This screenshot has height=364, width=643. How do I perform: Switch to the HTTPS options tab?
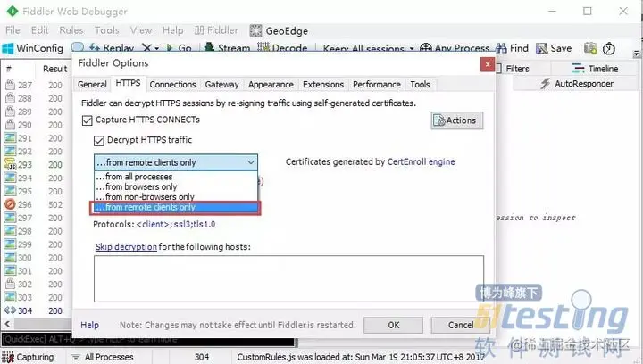point(128,83)
